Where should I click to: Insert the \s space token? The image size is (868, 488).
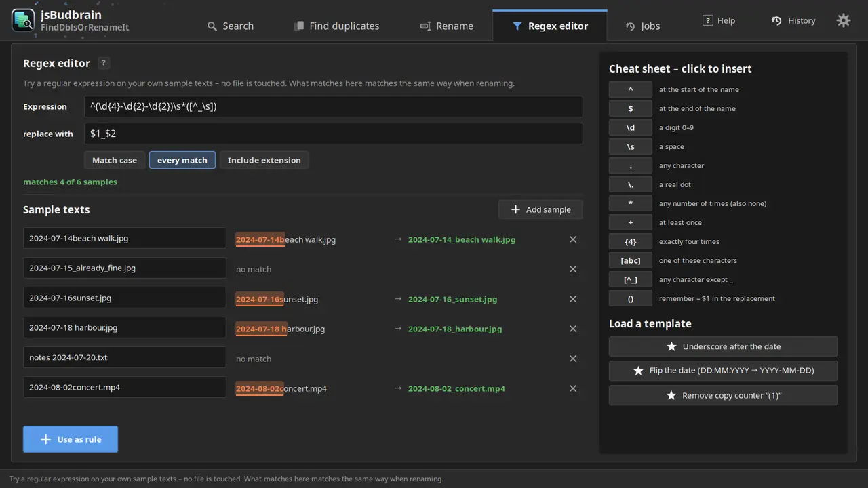click(x=631, y=146)
